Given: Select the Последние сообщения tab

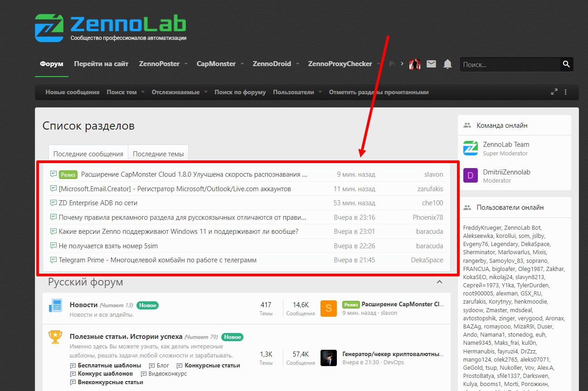Looking at the screenshot, I should point(88,154).
